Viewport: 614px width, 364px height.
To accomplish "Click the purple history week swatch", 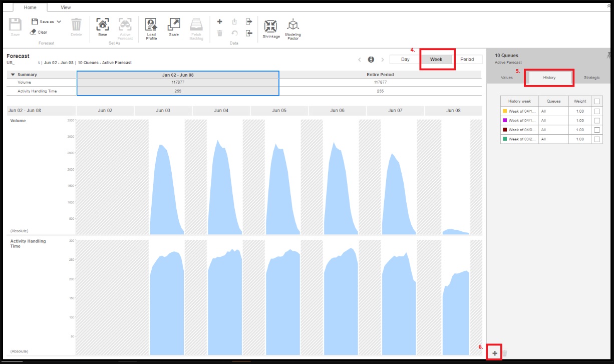I will [x=505, y=120].
